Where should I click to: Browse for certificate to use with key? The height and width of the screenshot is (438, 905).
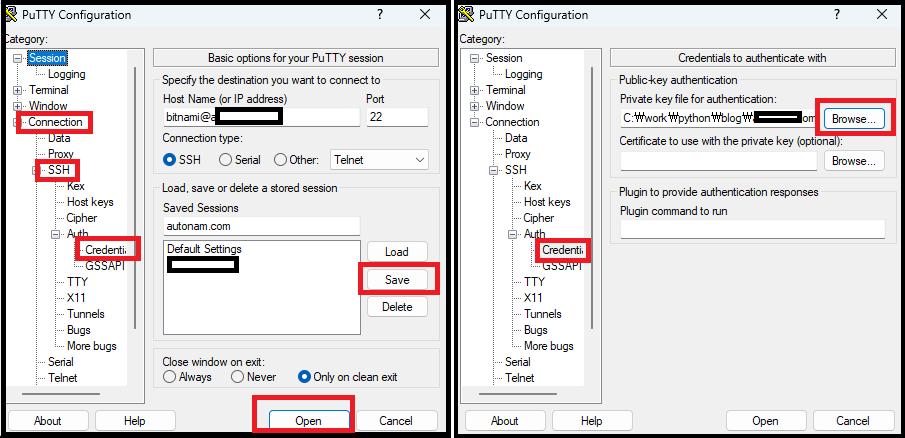pyautogui.click(x=854, y=161)
